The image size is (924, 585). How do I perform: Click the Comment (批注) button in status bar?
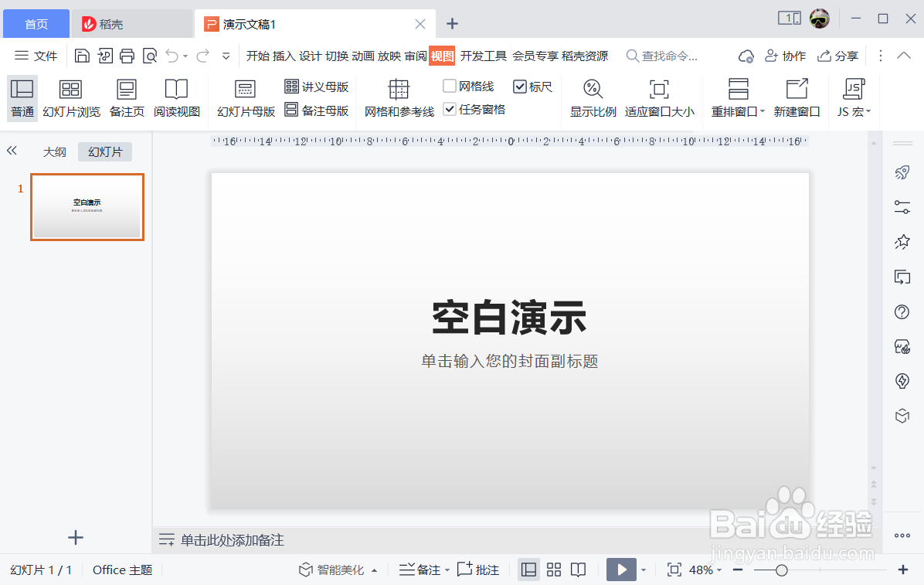(x=478, y=570)
